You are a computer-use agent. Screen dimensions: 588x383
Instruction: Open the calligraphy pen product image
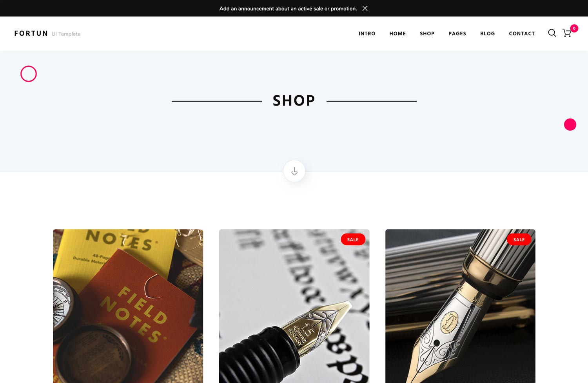[294, 306]
